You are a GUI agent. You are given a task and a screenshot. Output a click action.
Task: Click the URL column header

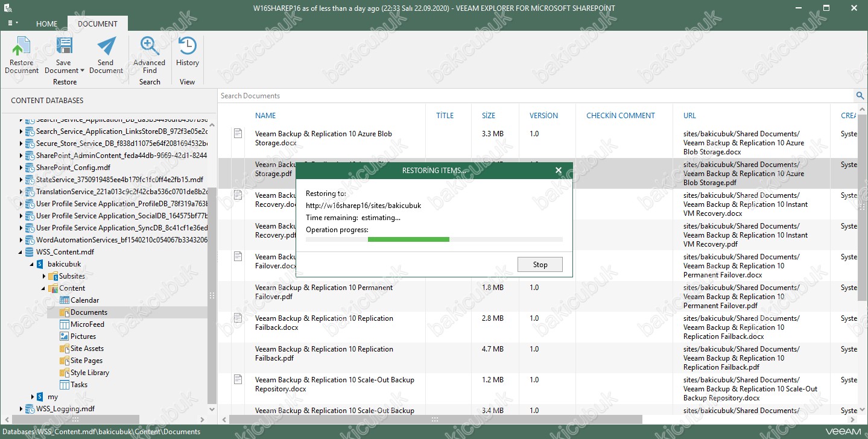[x=689, y=116]
